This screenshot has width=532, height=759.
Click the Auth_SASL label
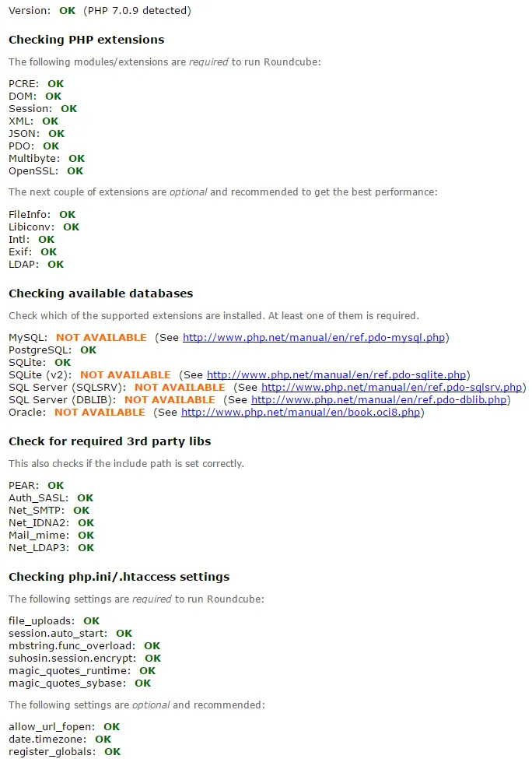coord(39,498)
